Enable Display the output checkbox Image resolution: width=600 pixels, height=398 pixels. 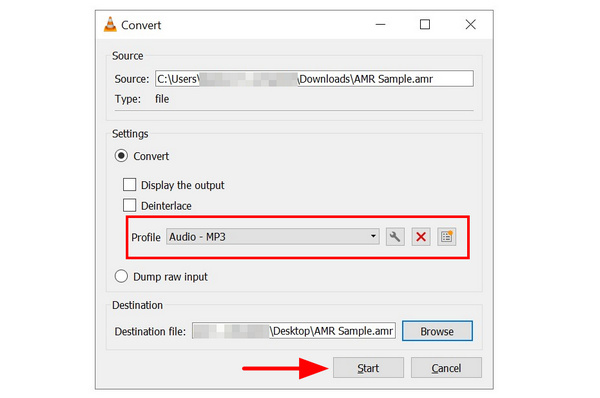pos(129,184)
